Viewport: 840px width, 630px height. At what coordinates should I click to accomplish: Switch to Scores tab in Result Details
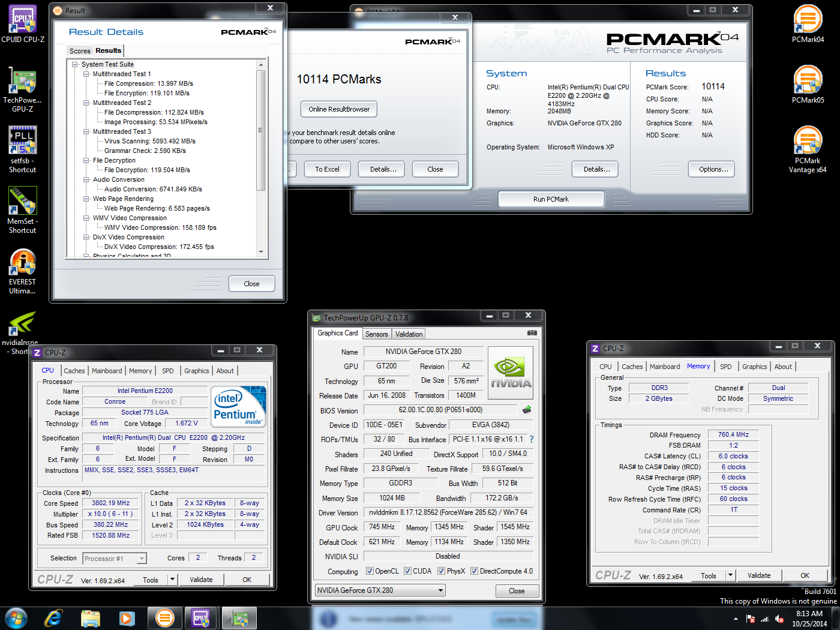pos(80,51)
